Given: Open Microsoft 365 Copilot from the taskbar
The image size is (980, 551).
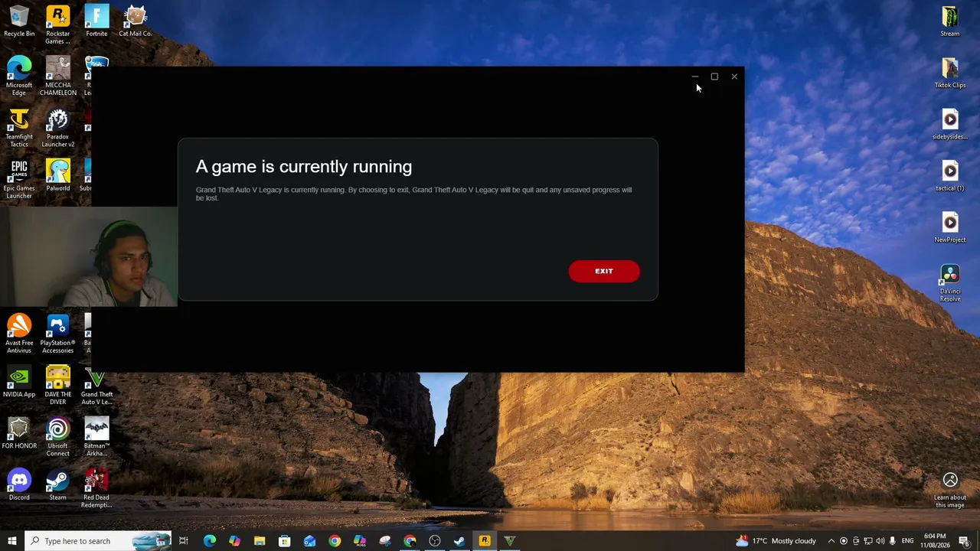Looking at the screenshot, I should [360, 541].
